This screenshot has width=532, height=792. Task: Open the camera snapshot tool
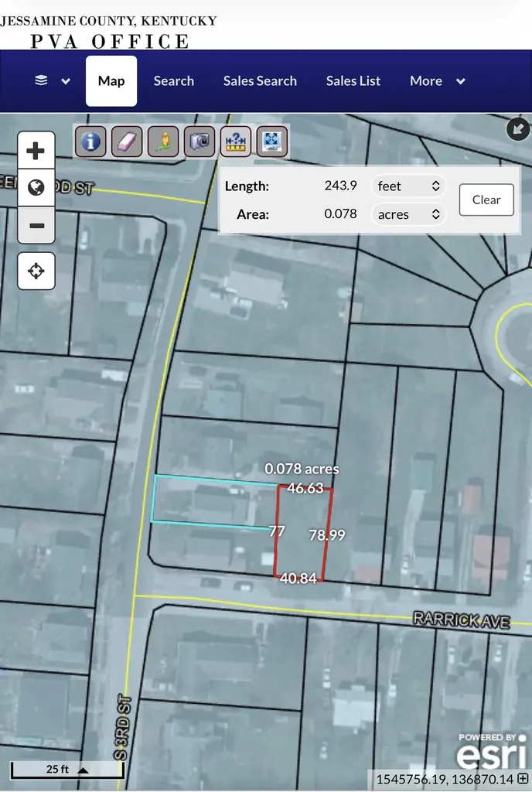pos(199,142)
